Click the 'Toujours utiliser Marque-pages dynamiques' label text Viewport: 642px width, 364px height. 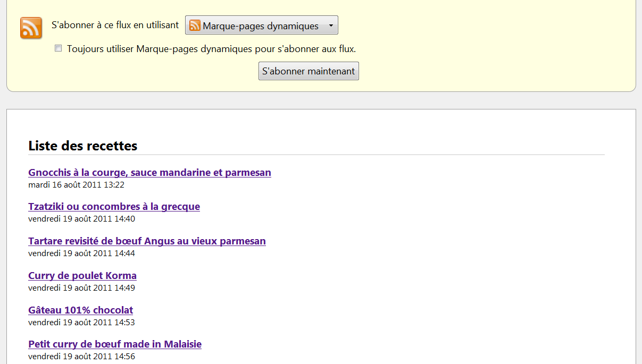[211, 49]
